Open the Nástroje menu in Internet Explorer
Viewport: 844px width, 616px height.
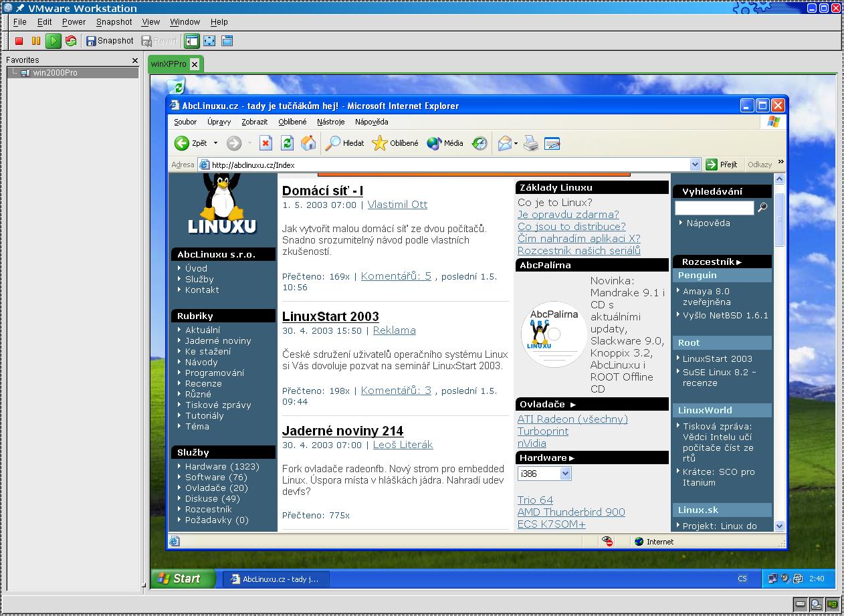(x=331, y=122)
